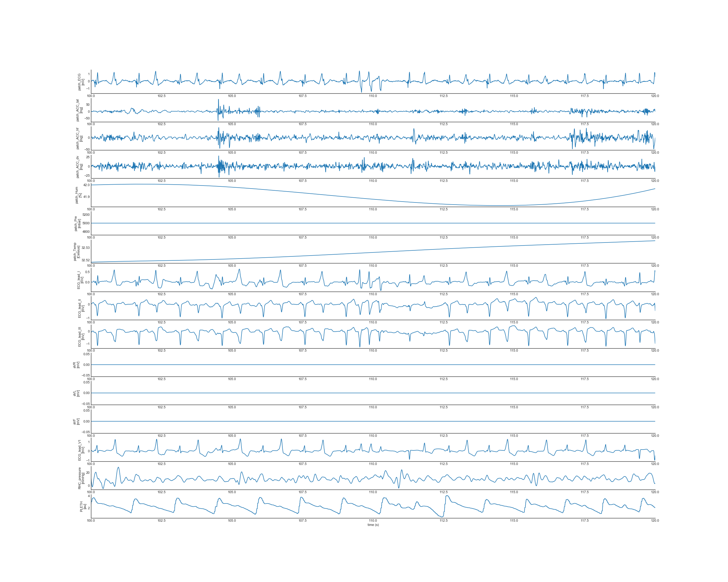
Task: Click the ECG_lead_II [mV] axis label
Action: [81, 308]
